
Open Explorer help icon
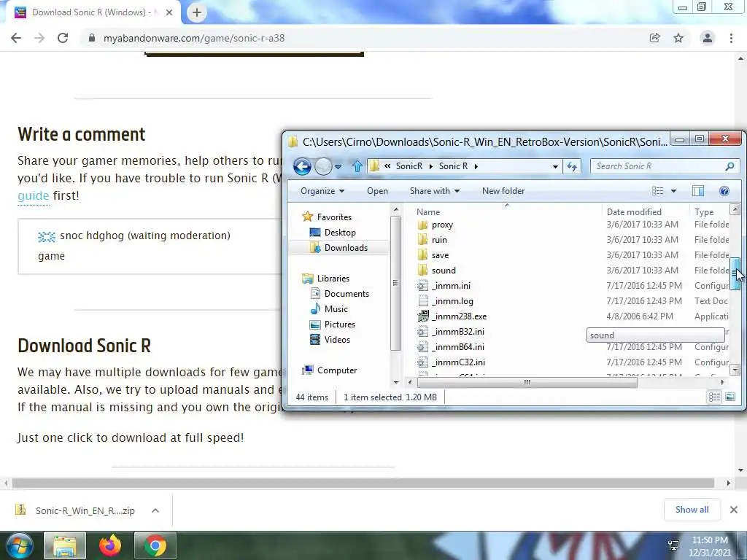coord(724,191)
